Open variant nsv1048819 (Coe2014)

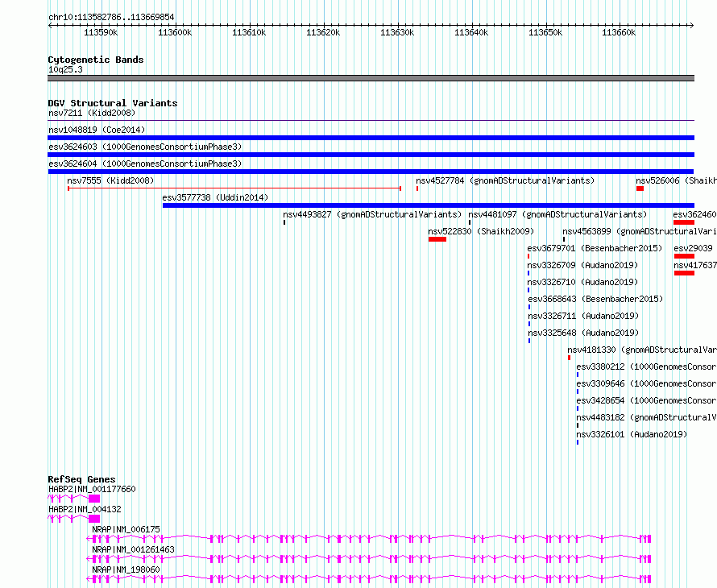(97, 130)
